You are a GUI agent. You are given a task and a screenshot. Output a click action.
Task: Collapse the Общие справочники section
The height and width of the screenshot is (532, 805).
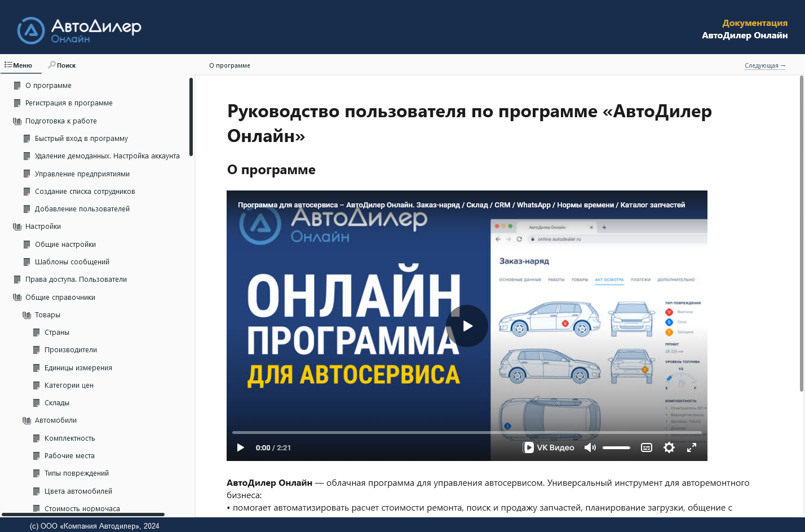[x=60, y=298]
